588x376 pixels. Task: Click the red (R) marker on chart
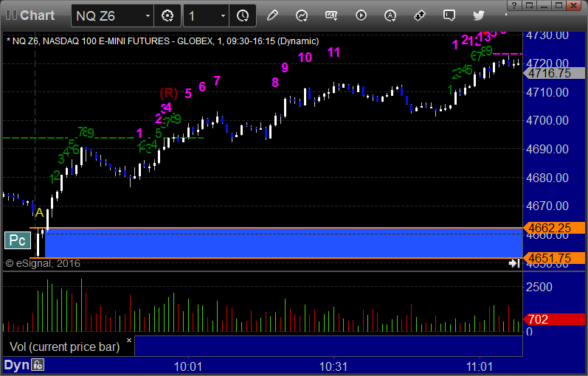pos(168,93)
